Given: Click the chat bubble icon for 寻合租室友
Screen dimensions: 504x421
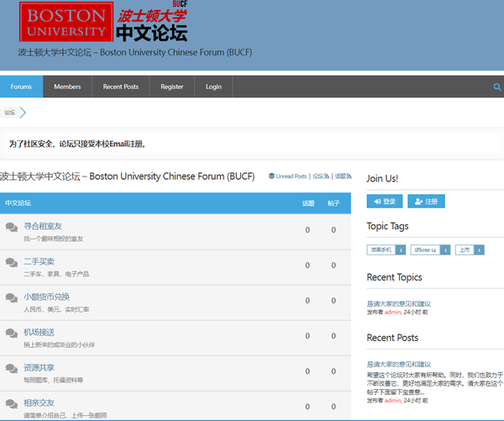Looking at the screenshot, I should click(12, 227).
